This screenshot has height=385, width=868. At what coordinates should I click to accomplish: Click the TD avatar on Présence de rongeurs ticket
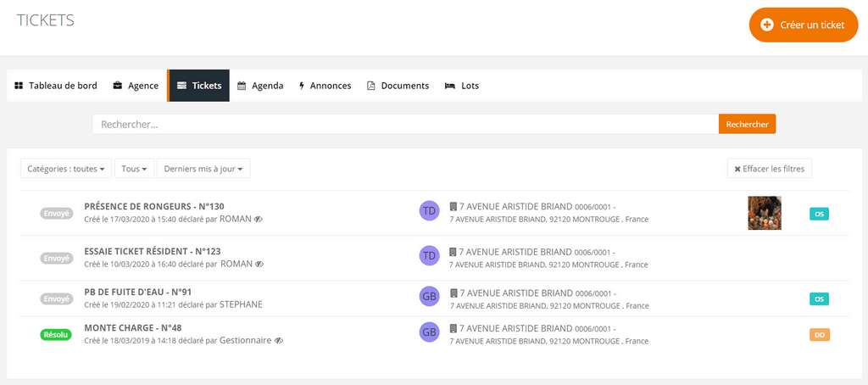tap(430, 210)
